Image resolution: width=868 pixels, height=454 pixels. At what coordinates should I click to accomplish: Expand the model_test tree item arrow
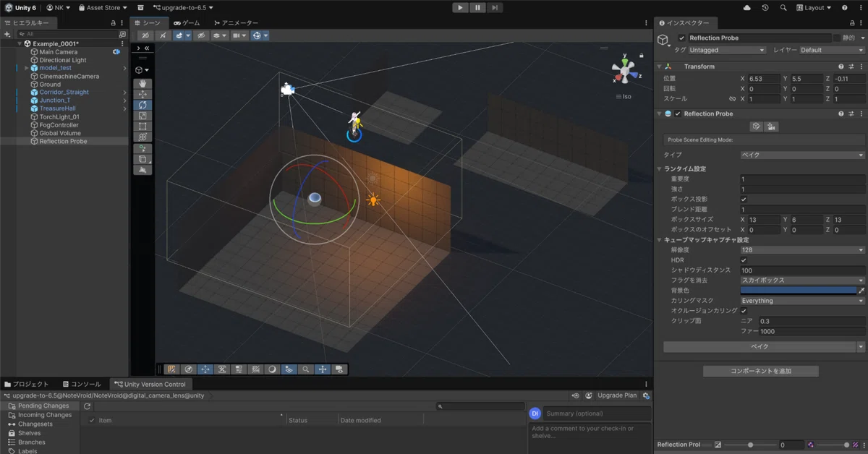pyautogui.click(x=26, y=68)
